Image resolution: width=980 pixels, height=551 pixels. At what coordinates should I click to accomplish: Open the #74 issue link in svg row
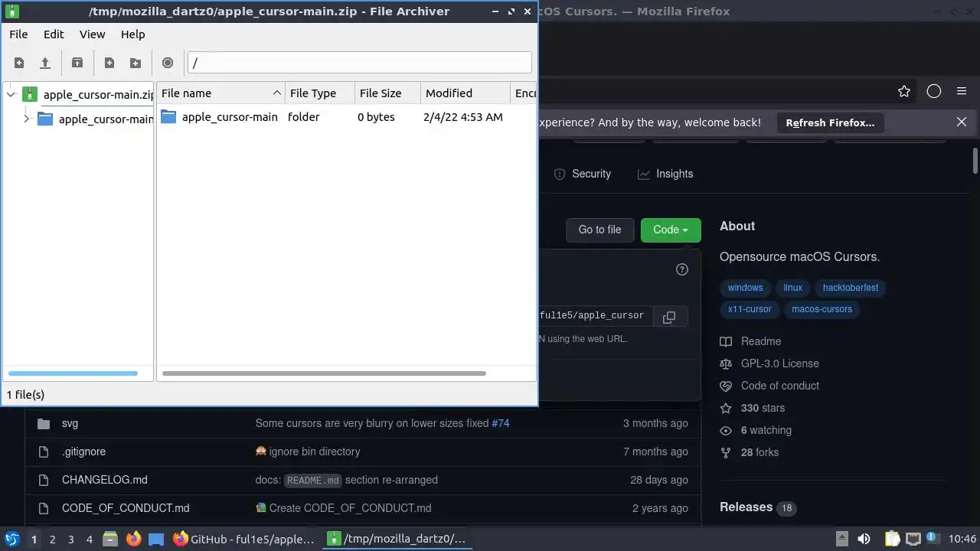(501, 423)
